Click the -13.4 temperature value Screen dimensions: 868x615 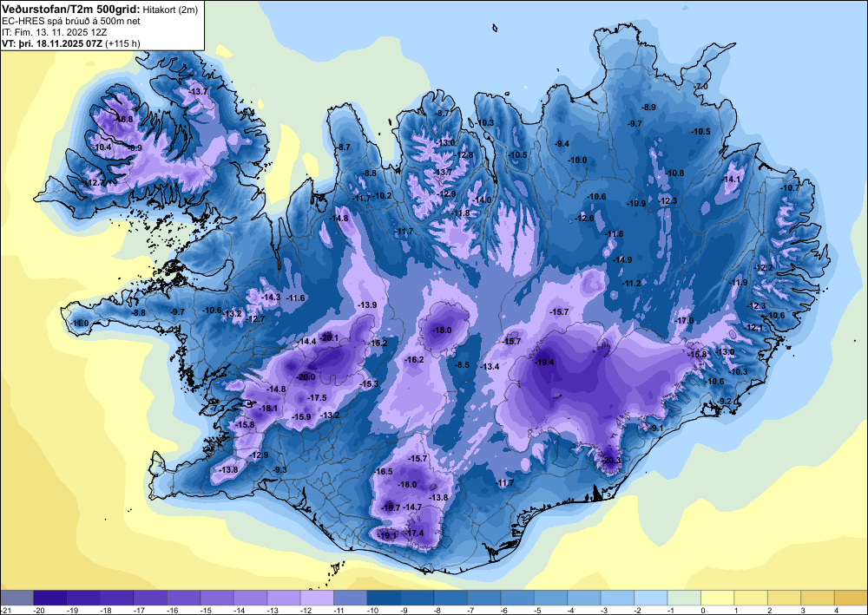490,366
